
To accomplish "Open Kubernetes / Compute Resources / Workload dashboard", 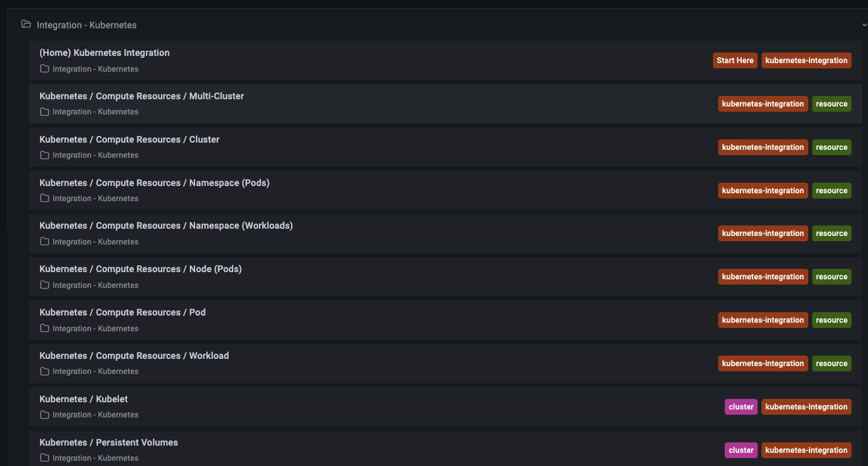I will pos(134,356).
